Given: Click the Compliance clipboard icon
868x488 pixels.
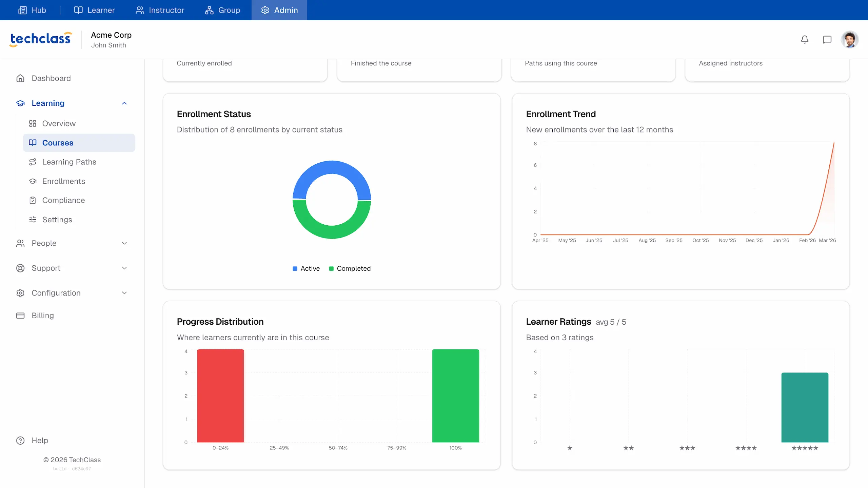Looking at the screenshot, I should (x=33, y=200).
